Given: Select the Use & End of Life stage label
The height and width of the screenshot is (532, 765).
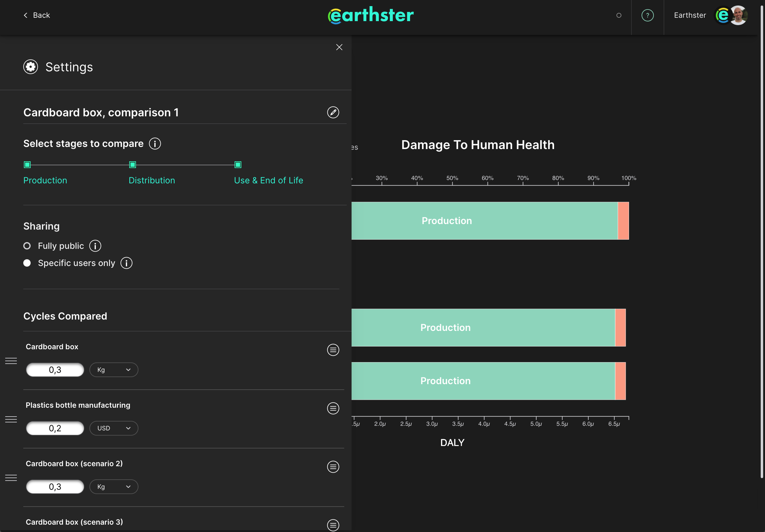Looking at the screenshot, I should tap(269, 180).
